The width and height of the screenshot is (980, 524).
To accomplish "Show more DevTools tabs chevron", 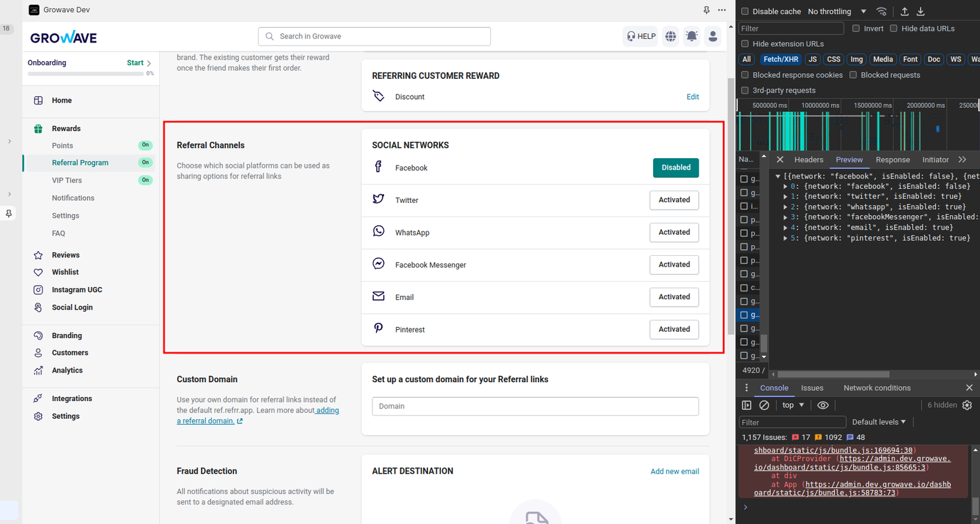I will coord(962,160).
